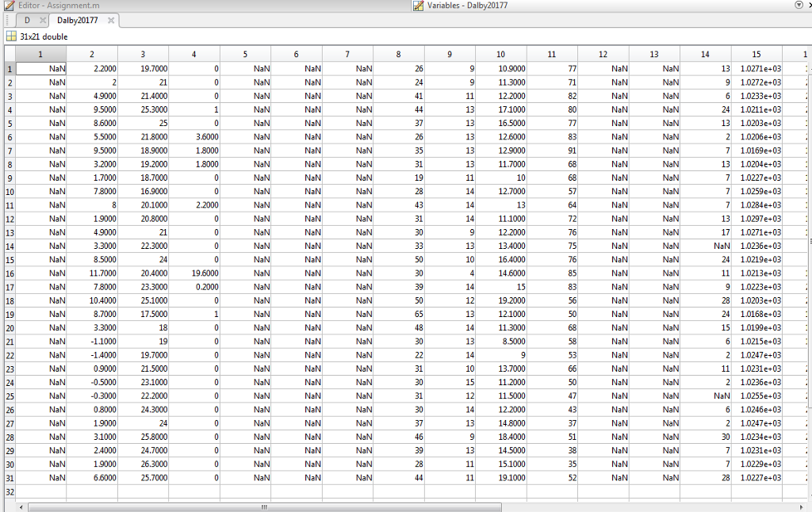Select column header 1
The width and height of the screenshot is (812, 512).
click(x=40, y=54)
